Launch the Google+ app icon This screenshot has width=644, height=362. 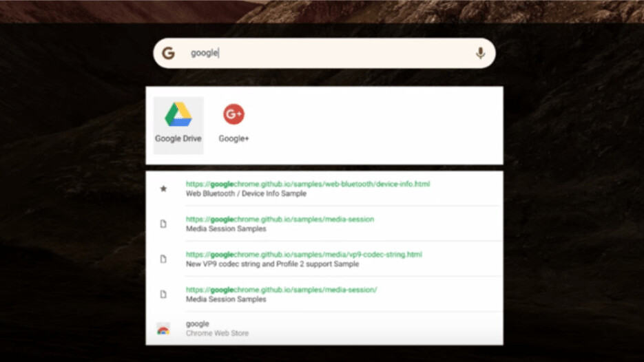pyautogui.click(x=233, y=114)
